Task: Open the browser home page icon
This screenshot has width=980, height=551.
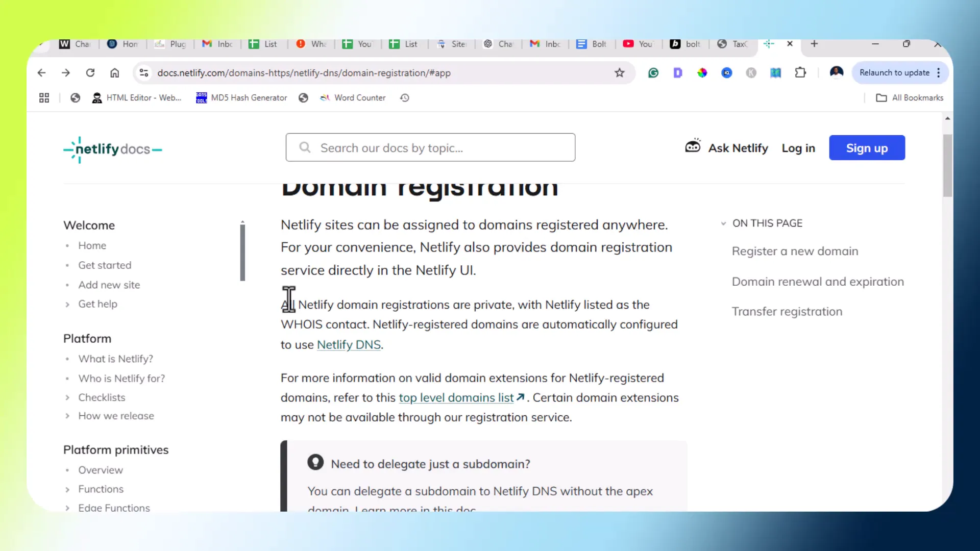Action: tap(115, 73)
